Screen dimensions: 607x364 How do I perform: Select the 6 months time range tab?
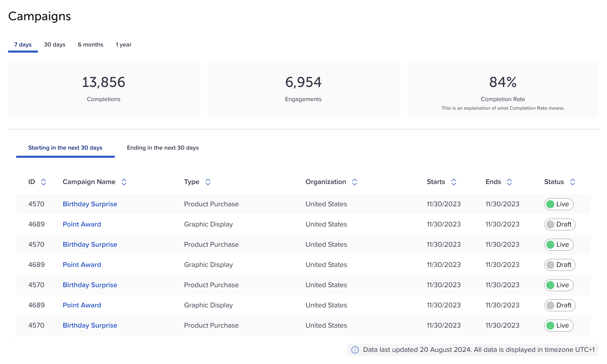(x=91, y=45)
